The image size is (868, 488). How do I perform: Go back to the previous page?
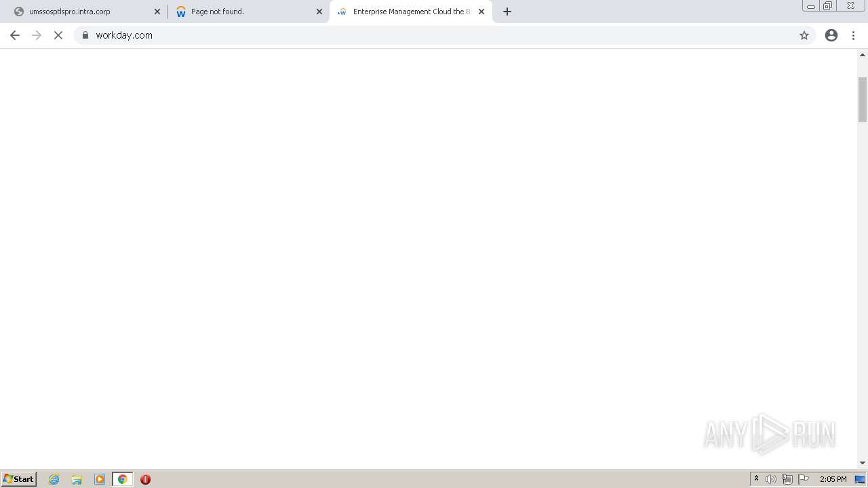[15, 35]
